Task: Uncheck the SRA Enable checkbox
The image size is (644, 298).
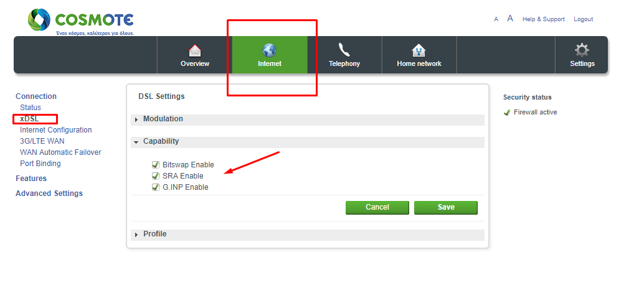Action: point(156,175)
